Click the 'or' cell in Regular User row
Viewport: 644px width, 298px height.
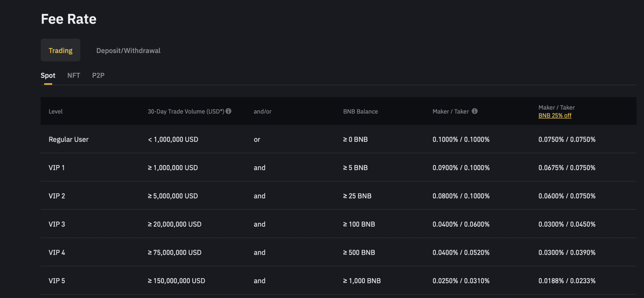[257, 140]
